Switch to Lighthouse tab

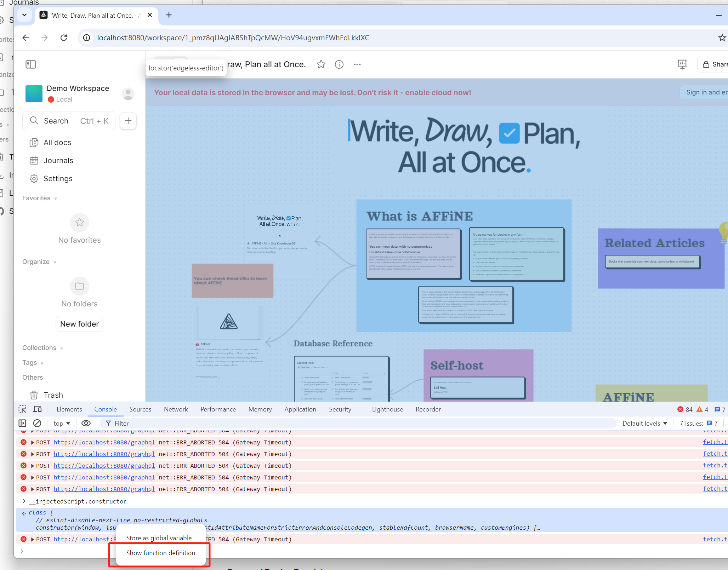387,409
